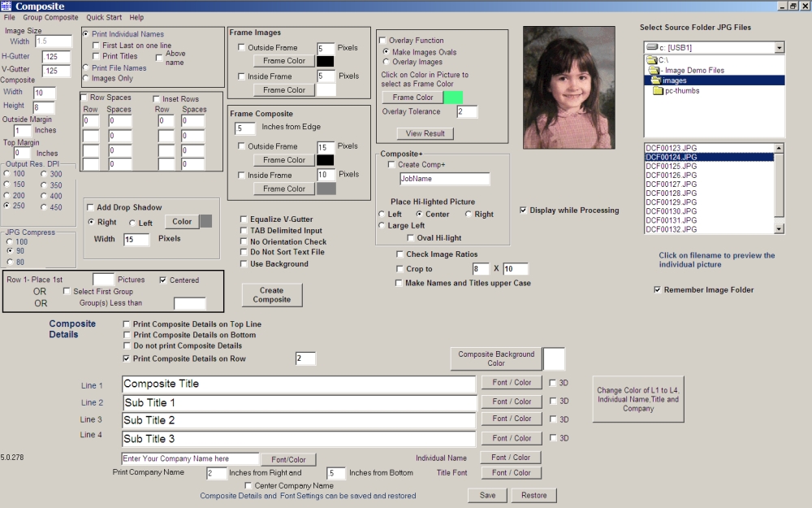
Task: Click the green overlay Frame Color swatch
Action: 453,98
